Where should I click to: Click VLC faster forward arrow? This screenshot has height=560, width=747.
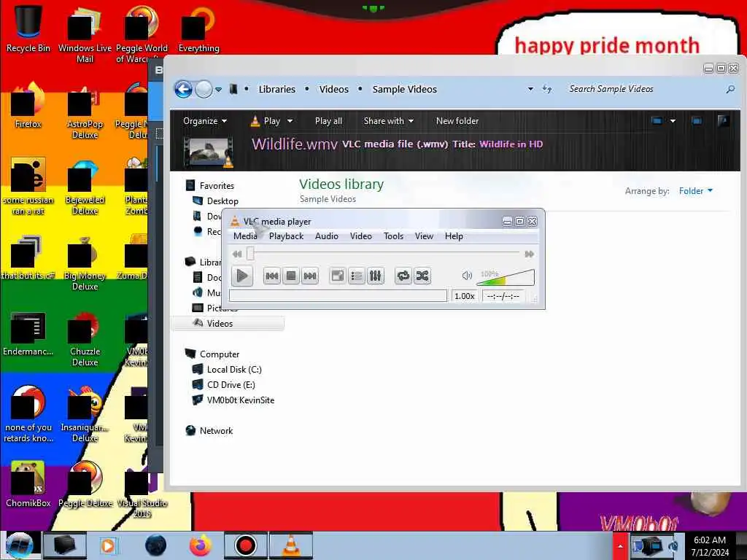[x=530, y=254]
